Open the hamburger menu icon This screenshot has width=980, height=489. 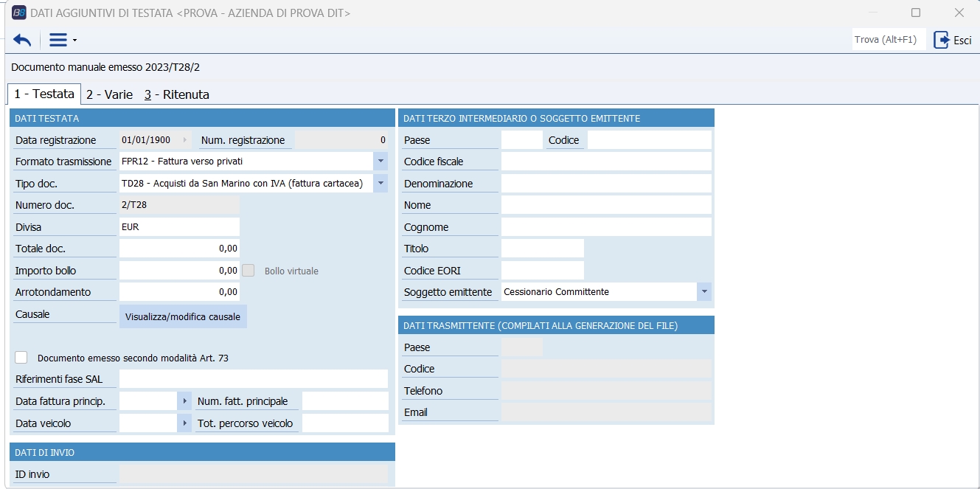pos(58,40)
